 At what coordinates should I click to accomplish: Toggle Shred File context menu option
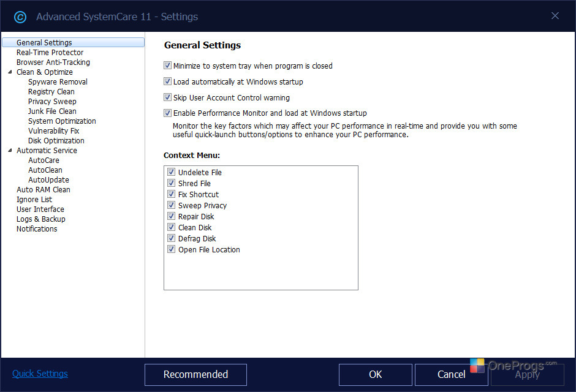(171, 183)
